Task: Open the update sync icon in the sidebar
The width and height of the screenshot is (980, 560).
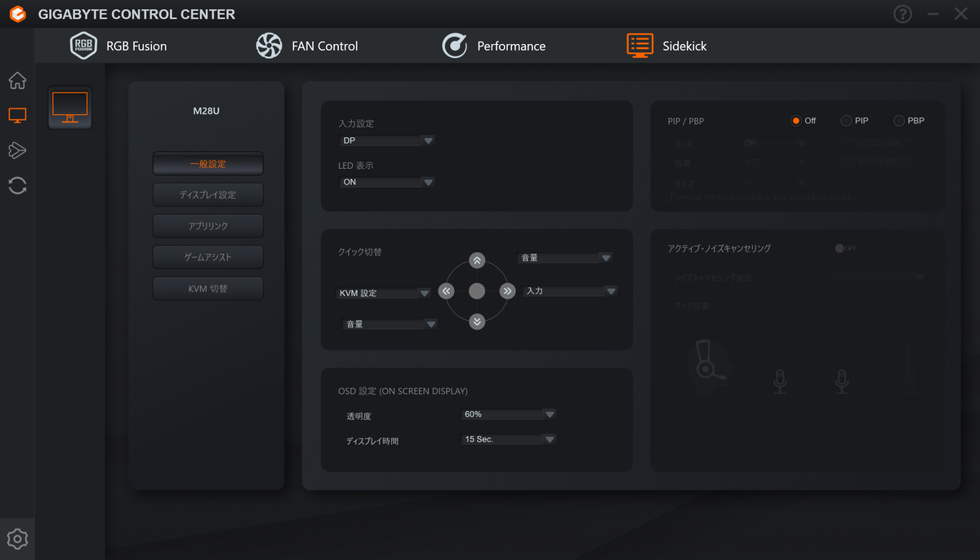Action: [17, 185]
